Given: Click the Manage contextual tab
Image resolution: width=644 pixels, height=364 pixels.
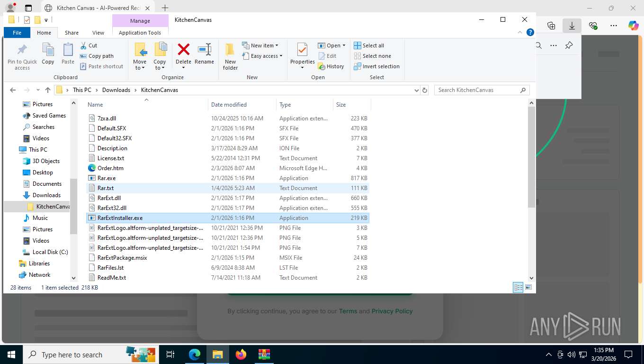Looking at the screenshot, I should [140, 21].
